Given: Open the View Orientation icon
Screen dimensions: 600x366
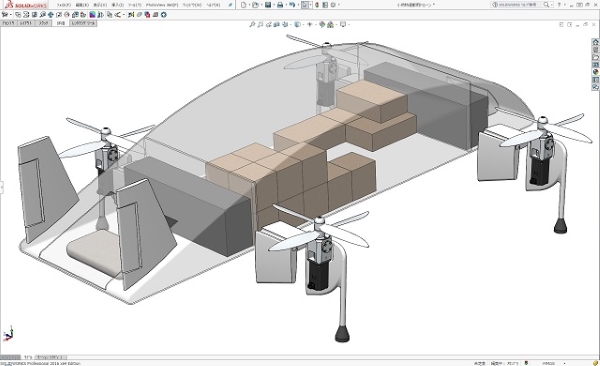Looking at the screenshot, I should (285, 24).
